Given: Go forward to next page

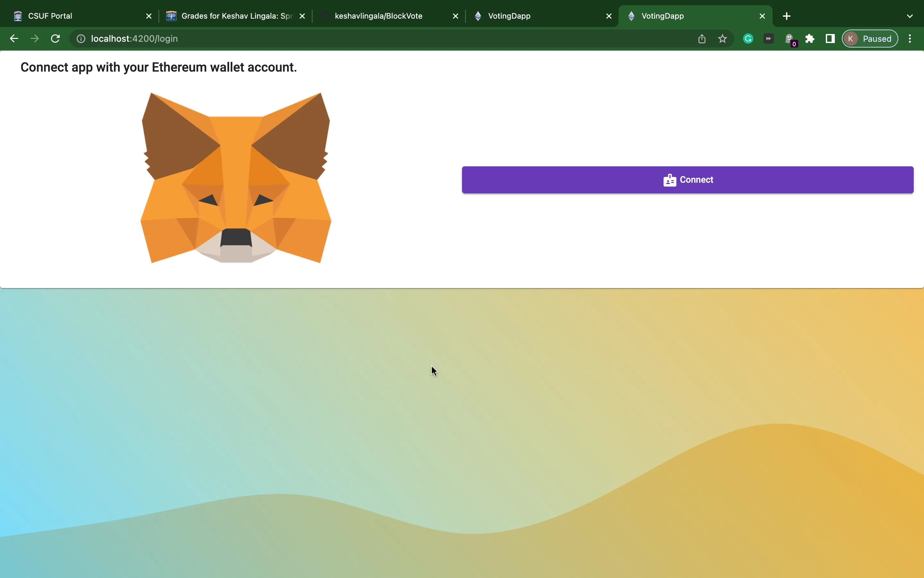Looking at the screenshot, I should point(35,39).
